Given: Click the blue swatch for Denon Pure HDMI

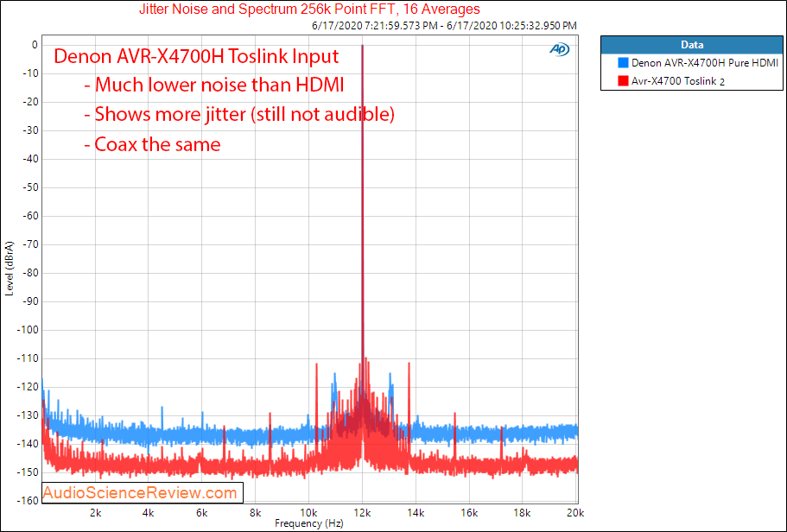Looking at the screenshot, I should pos(624,63).
